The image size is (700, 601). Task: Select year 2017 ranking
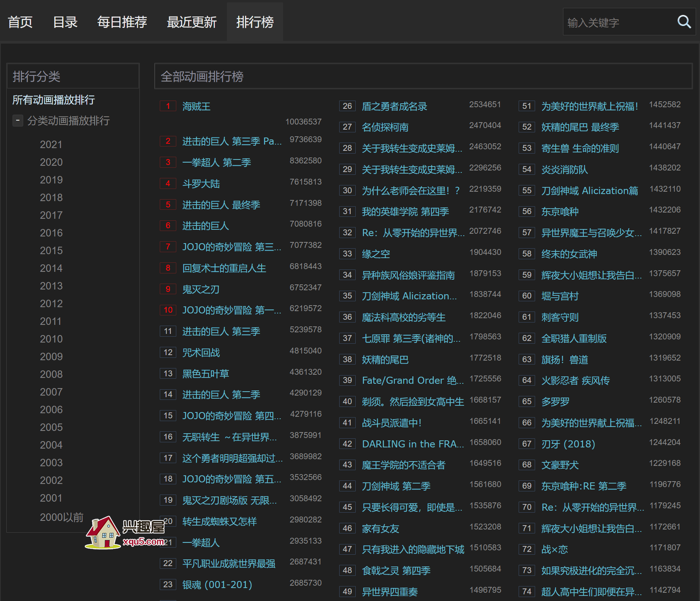pos(51,215)
